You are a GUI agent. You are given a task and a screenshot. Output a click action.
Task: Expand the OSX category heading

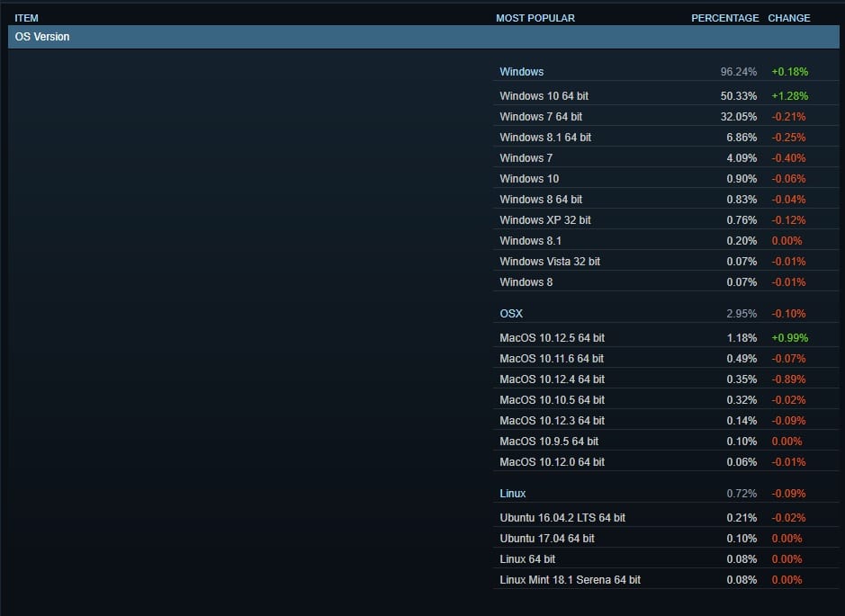pyautogui.click(x=511, y=314)
